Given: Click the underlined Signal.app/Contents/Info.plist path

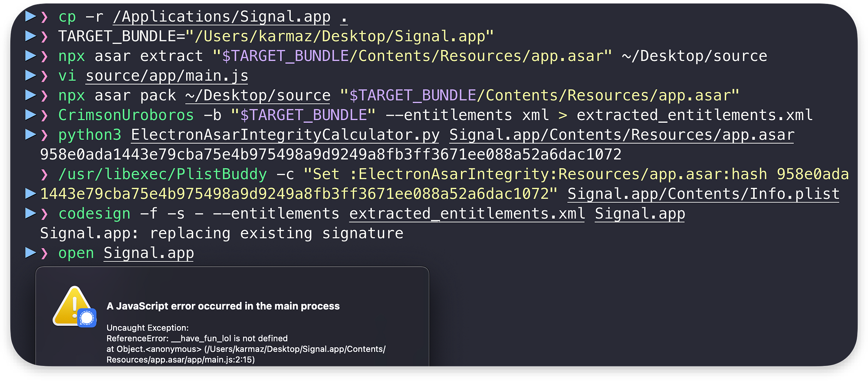Looking at the screenshot, I should click(703, 194).
